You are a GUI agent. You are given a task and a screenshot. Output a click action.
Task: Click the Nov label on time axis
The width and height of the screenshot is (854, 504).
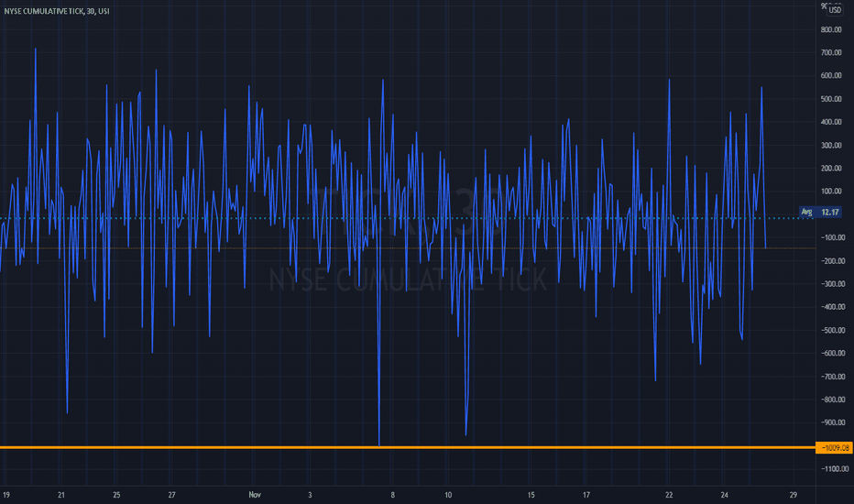click(x=255, y=495)
